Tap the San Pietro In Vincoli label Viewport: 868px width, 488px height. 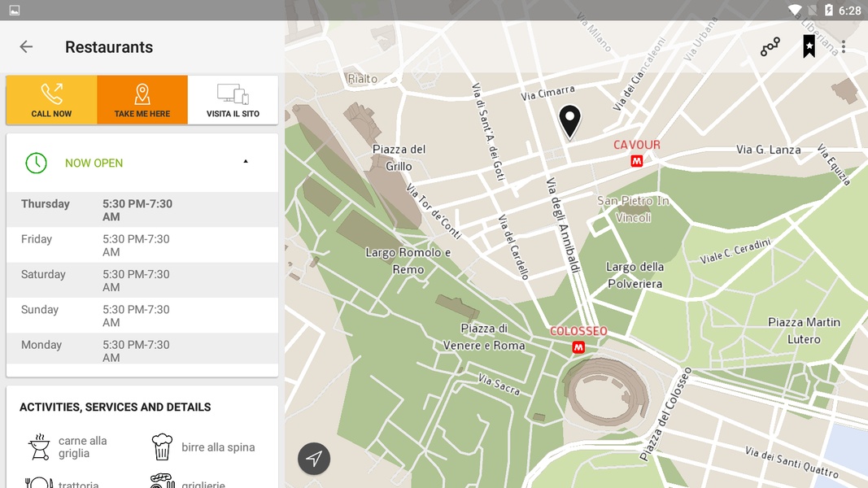[633, 209]
